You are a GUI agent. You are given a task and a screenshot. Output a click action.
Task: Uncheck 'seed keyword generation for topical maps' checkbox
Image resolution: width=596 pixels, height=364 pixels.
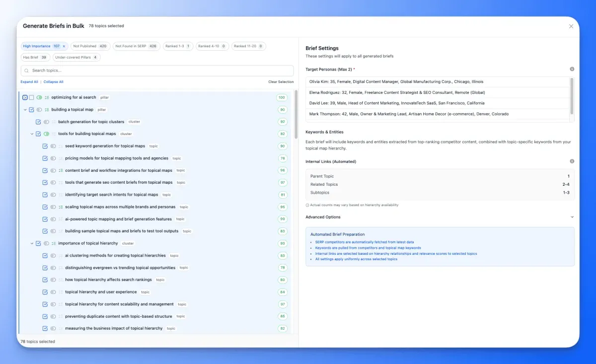(x=45, y=146)
